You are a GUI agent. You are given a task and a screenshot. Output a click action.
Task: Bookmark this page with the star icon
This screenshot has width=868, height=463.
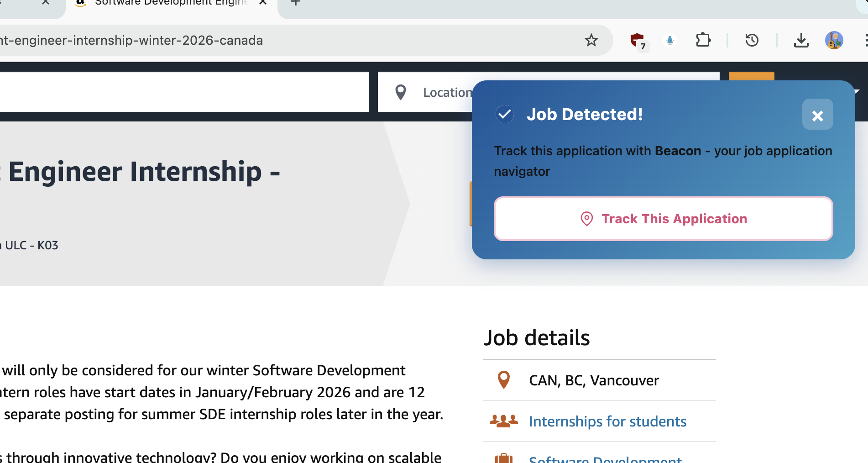[591, 40]
